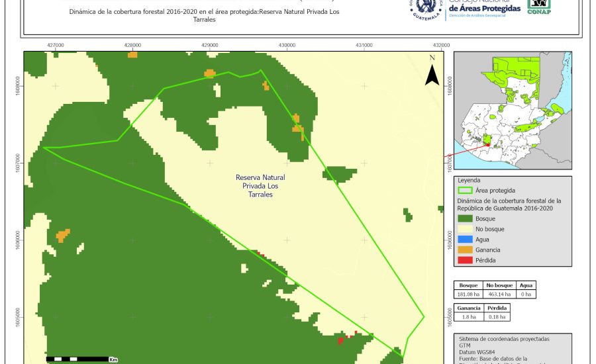Click the blue Agua legend swatch
Image resolution: width=596 pixels, height=364 pixels.
click(465, 240)
